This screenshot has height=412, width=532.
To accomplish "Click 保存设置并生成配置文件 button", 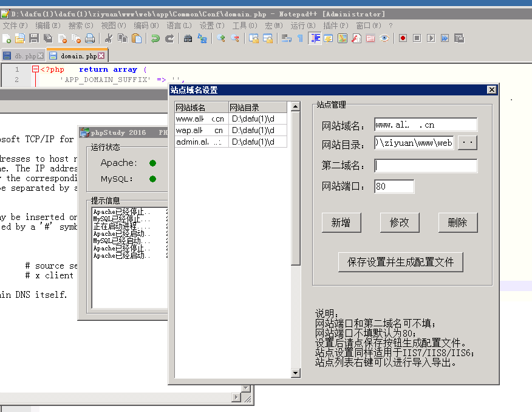I will [401, 262].
